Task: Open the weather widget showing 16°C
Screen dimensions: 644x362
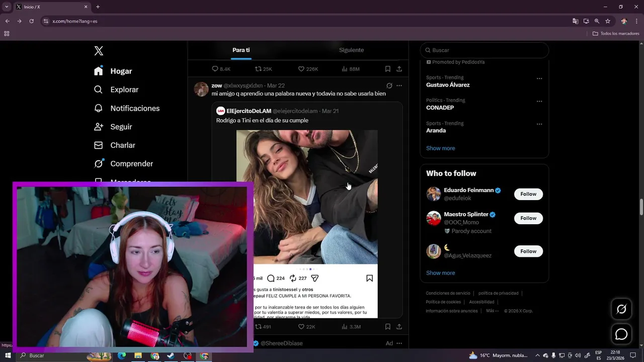Action: [498, 355]
